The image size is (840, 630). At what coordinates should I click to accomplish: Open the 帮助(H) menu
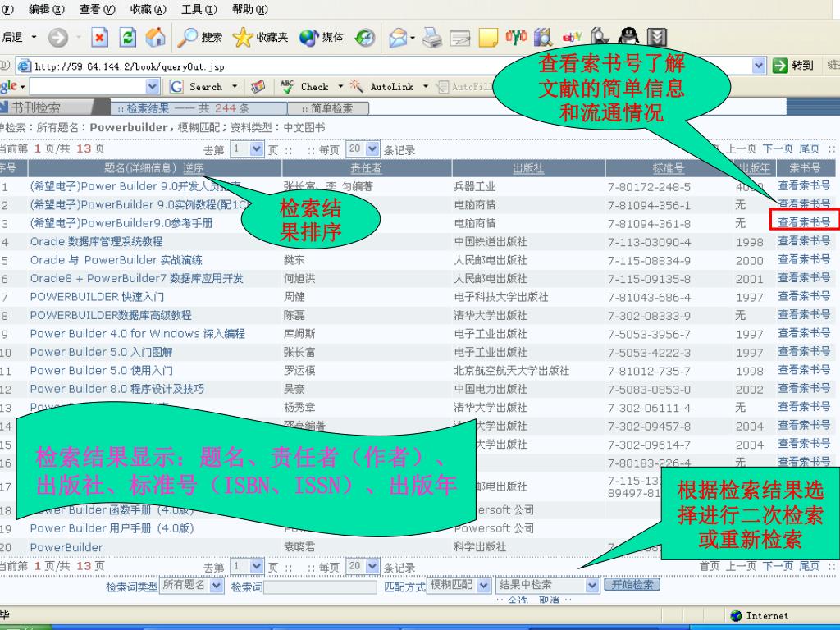pos(249,9)
